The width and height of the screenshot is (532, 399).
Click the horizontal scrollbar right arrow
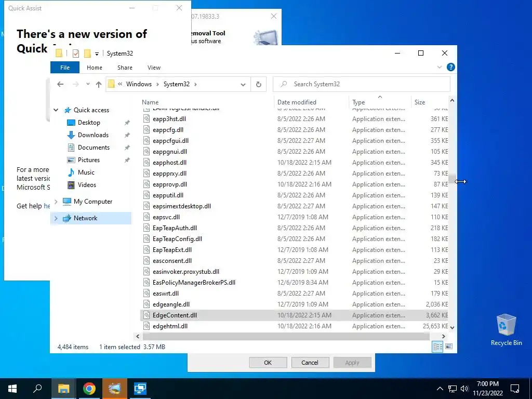(444, 336)
